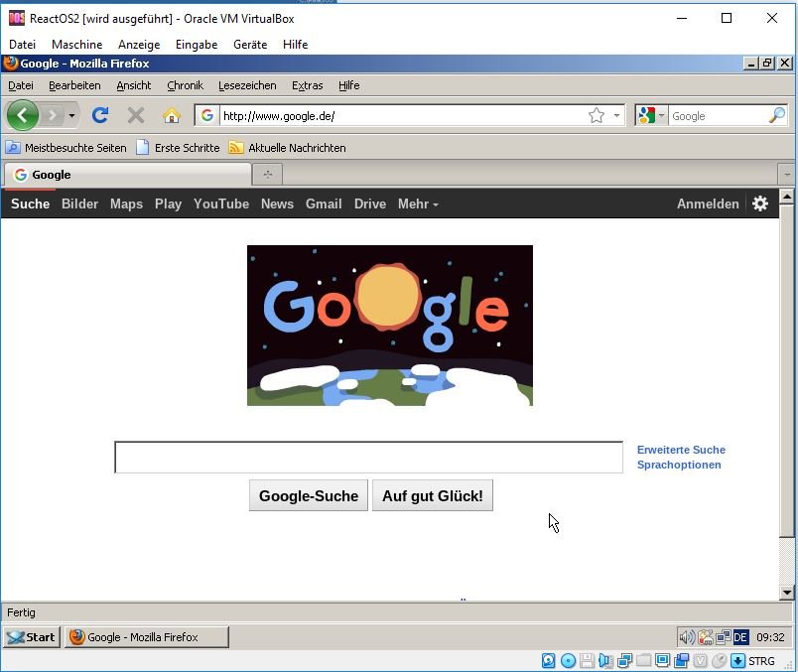Image resolution: width=798 pixels, height=672 pixels.
Task: Click the scrollbar down arrow
Action: click(x=787, y=592)
